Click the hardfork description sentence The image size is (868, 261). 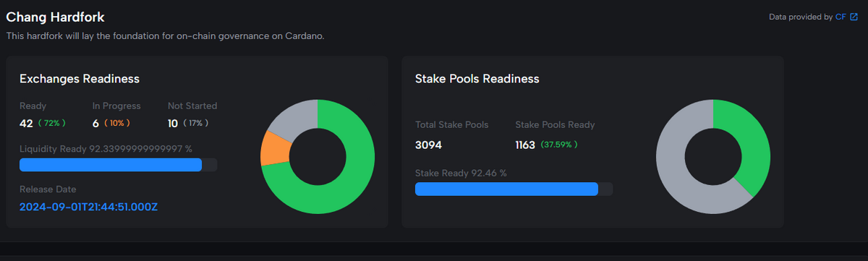coord(166,35)
